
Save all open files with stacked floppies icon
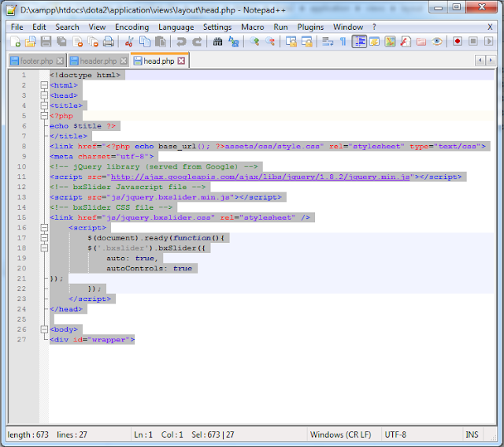coord(61,42)
